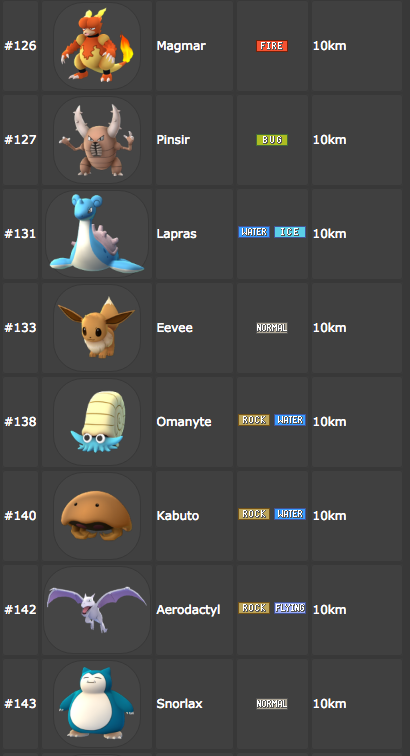Select Eevee's NORMAL type badge

pos(272,328)
